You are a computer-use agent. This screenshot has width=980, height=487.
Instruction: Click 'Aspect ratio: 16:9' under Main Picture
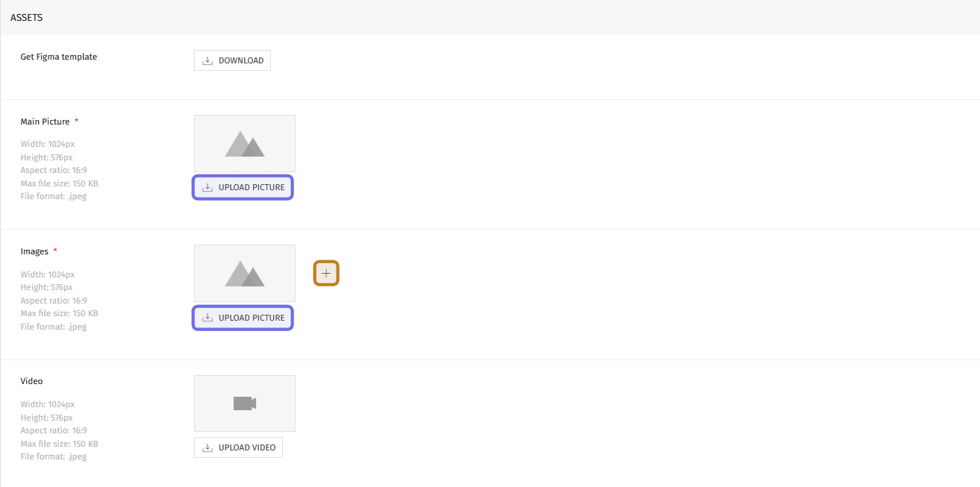pos(54,170)
